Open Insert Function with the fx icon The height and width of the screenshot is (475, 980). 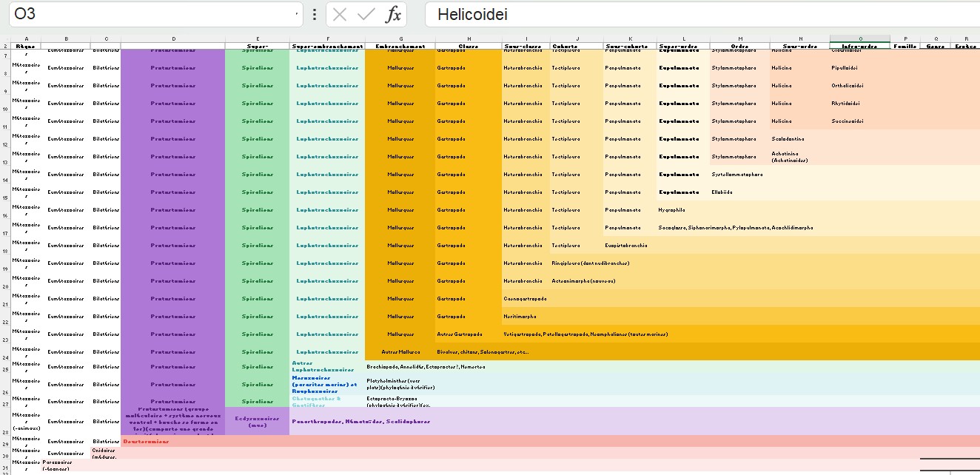(394, 14)
